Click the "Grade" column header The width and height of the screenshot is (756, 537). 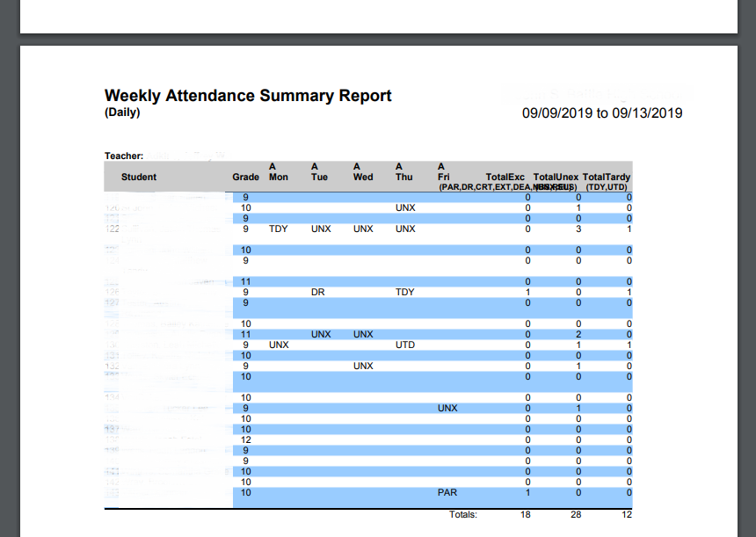pos(246,177)
